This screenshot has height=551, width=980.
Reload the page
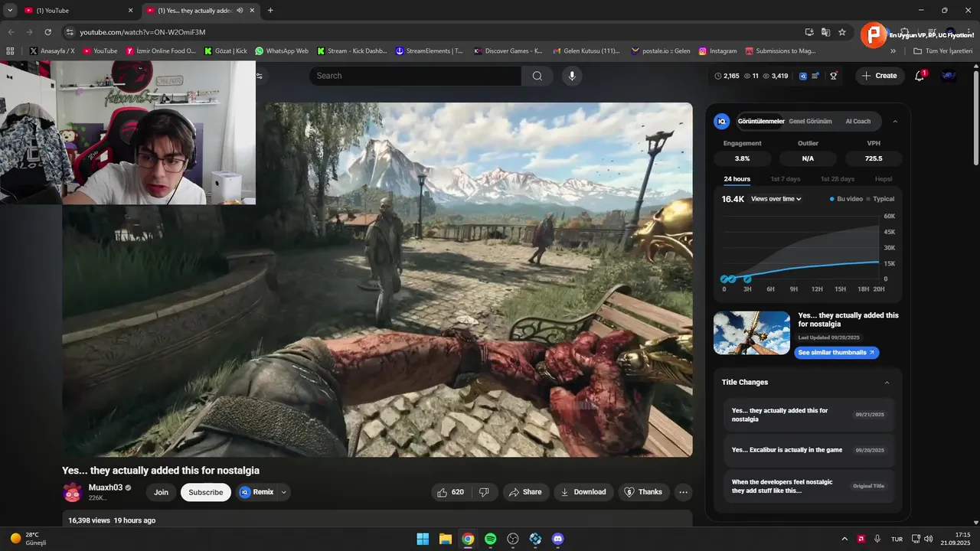(47, 32)
